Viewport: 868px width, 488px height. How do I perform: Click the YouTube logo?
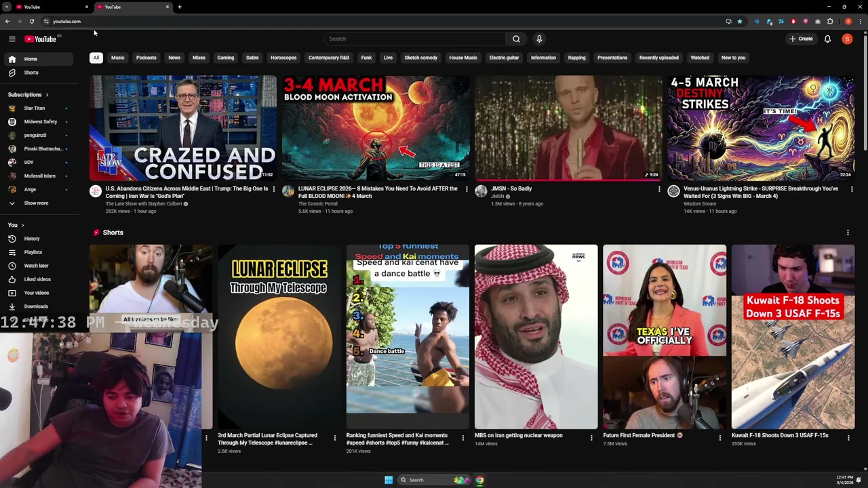pos(41,39)
